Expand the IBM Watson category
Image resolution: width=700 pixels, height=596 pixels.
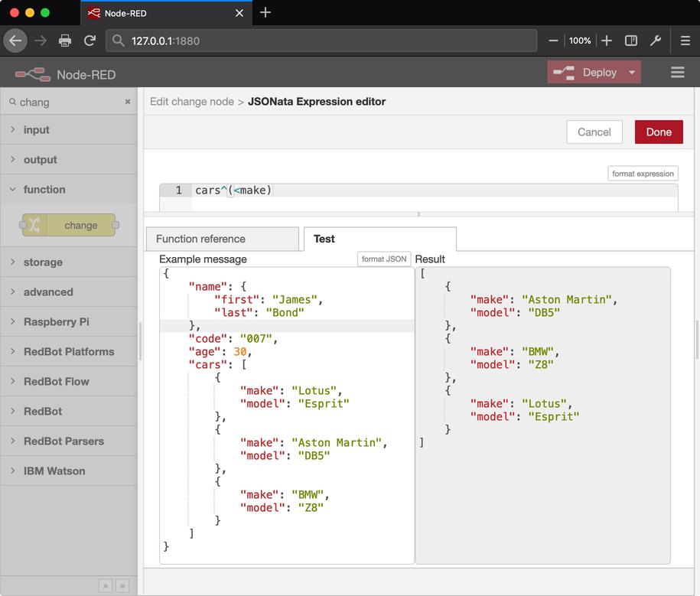click(x=69, y=471)
